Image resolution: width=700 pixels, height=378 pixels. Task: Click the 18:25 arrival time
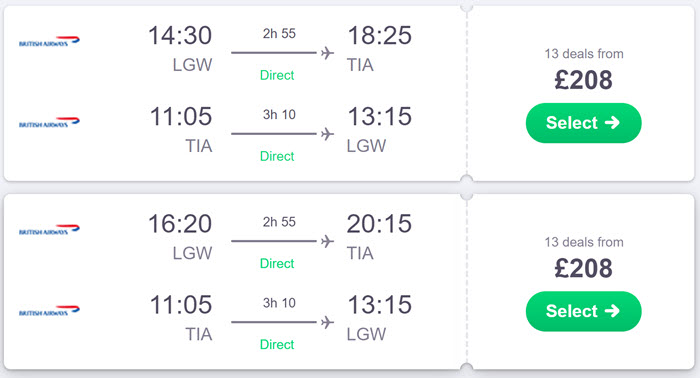coord(379,35)
